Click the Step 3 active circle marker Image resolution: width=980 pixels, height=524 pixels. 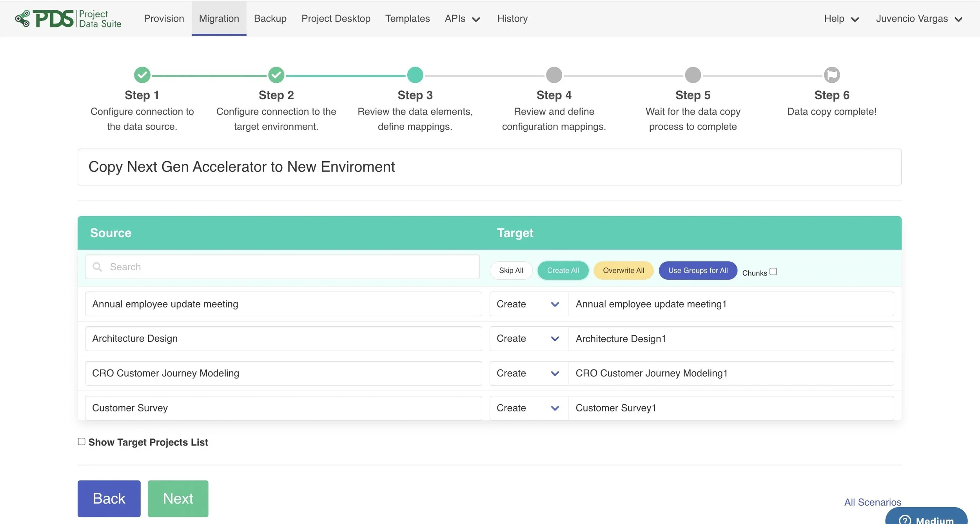[x=415, y=75]
